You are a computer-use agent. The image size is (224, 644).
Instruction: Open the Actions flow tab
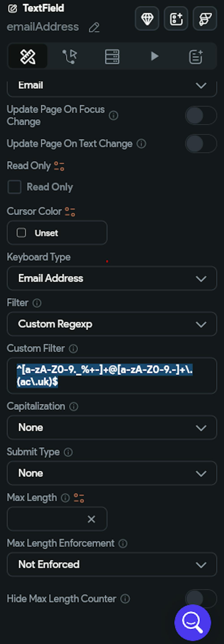point(70,56)
